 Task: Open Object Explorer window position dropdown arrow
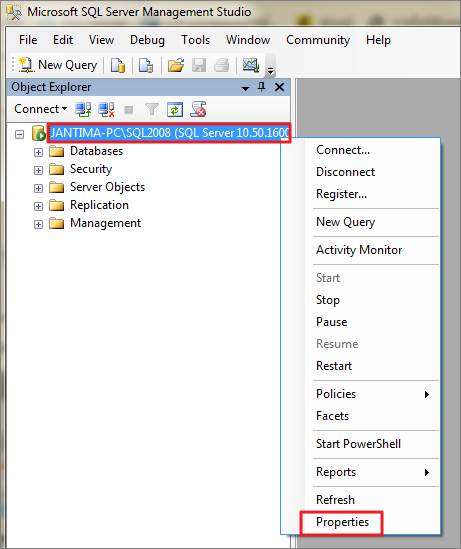coord(246,88)
